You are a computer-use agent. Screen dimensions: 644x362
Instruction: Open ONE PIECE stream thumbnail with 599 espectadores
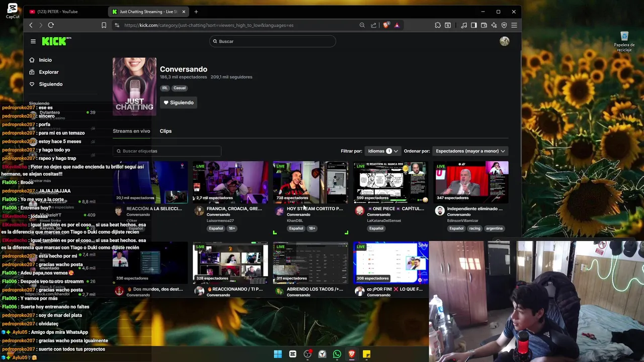390,182
